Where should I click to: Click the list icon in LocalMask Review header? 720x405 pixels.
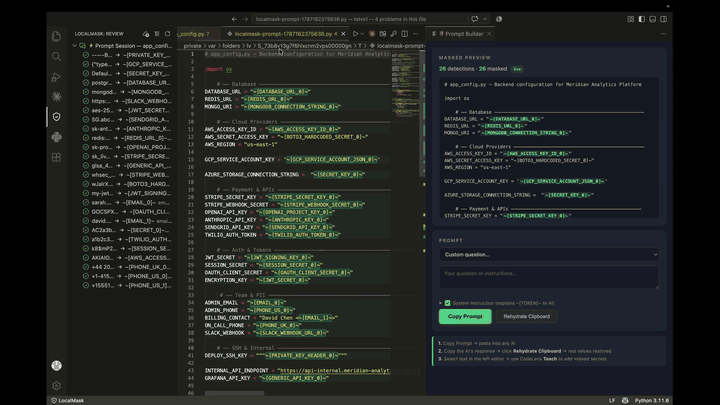pyautogui.click(x=157, y=34)
